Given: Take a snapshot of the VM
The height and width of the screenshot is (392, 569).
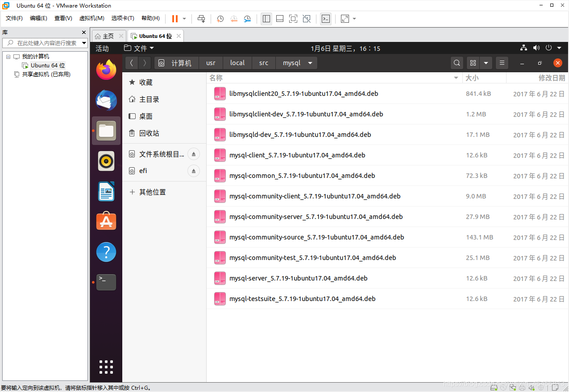Looking at the screenshot, I should point(220,19).
